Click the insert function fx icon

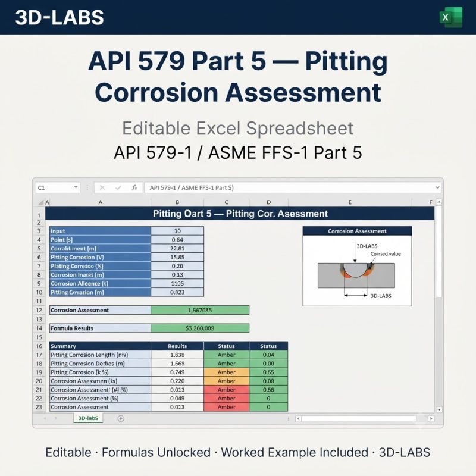pyautogui.click(x=134, y=187)
